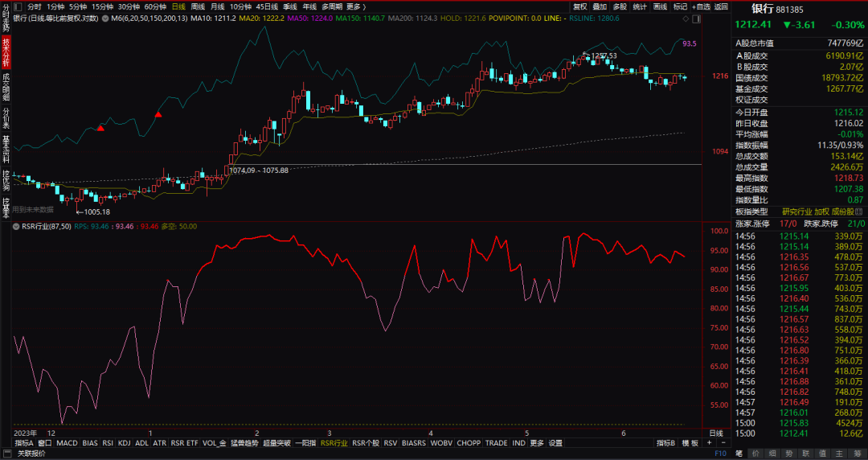Viewport: 868px width, 460px height.
Task: Open the 分价表 sidebar tab
Action: [6, 118]
